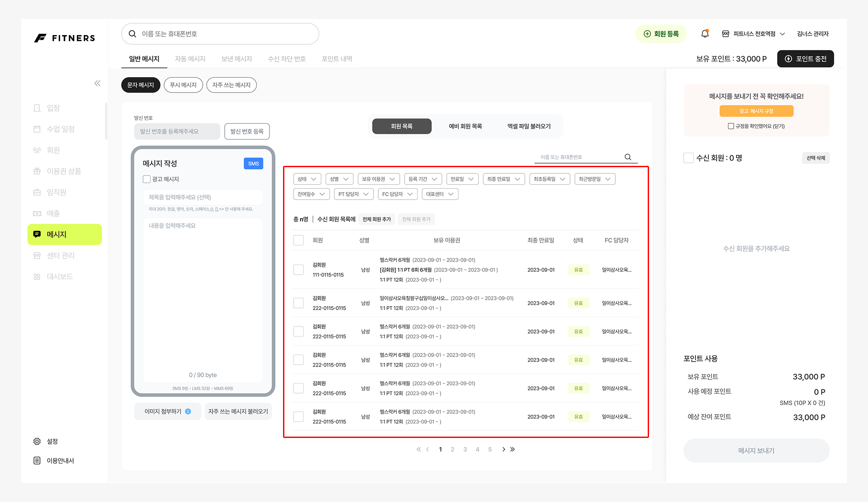
Task: Open 대표센터 filter dropdown
Action: coord(440,194)
